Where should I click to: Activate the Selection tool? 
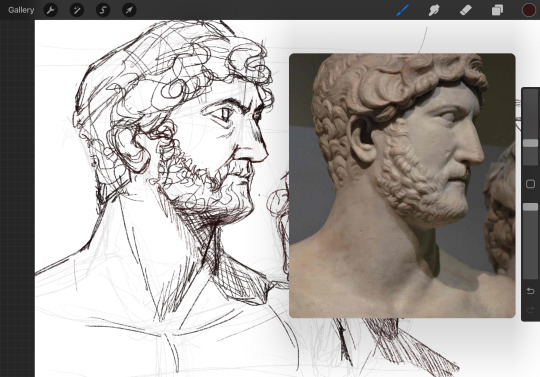[103, 10]
